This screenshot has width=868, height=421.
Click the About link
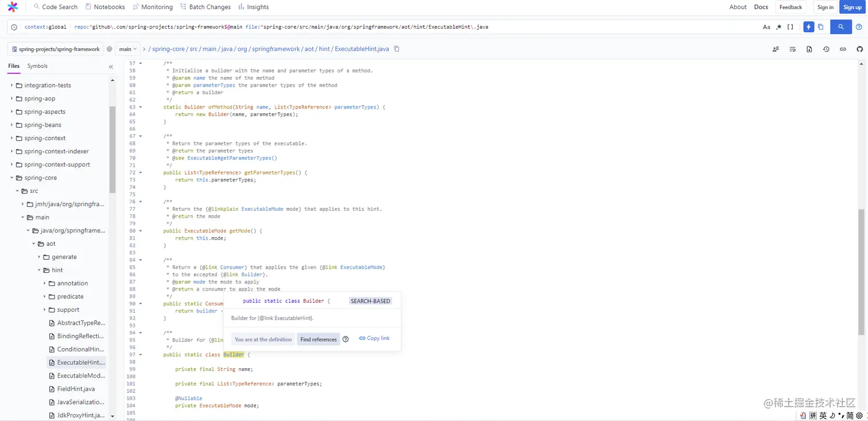[x=738, y=7]
